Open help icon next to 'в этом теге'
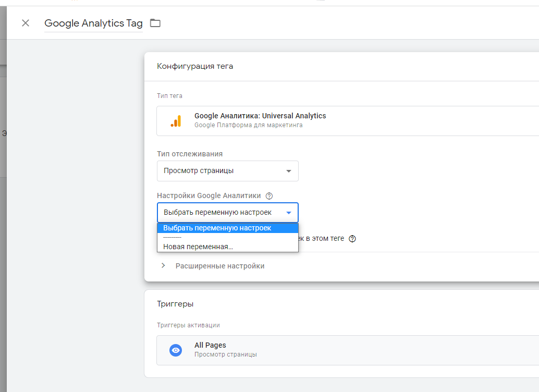The image size is (539, 392). (352, 239)
